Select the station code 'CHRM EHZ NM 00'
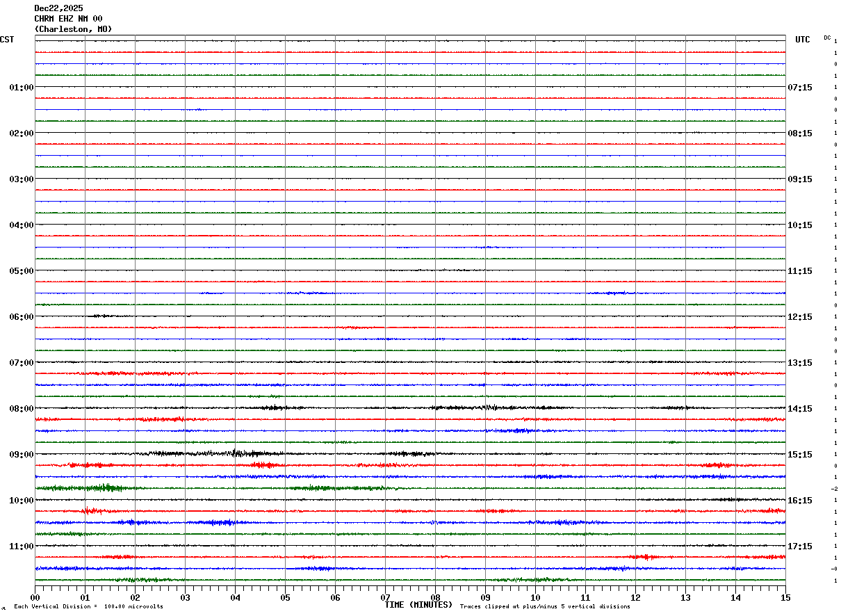The image size is (841, 616). pyautogui.click(x=68, y=19)
